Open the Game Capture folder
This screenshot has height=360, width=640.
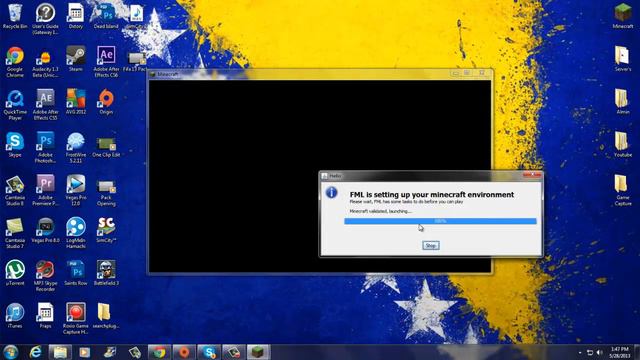click(623, 190)
